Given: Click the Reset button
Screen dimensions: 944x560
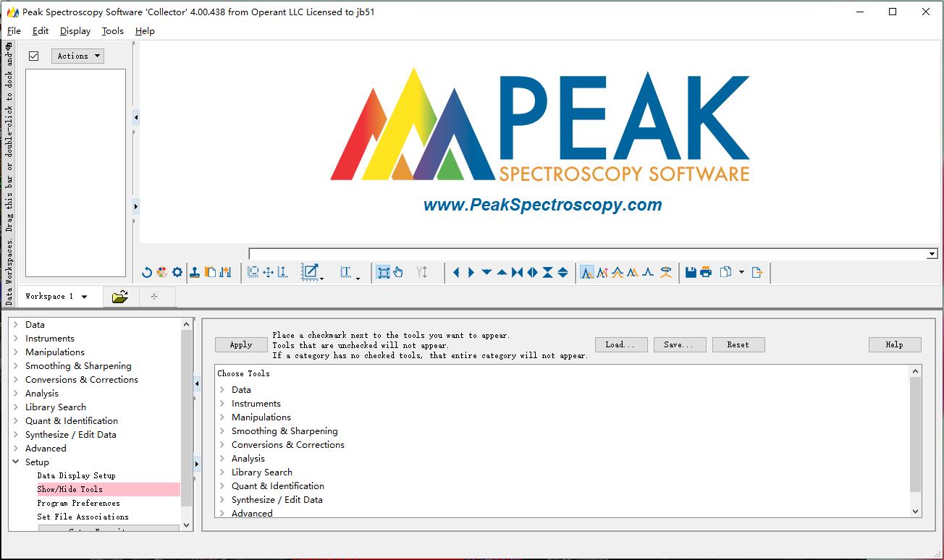Looking at the screenshot, I should pos(738,345).
